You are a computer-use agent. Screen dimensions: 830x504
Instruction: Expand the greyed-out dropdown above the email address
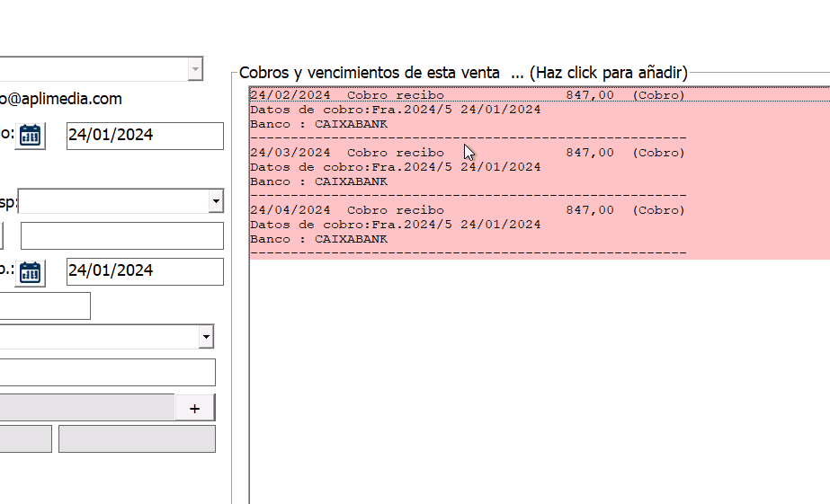(195, 69)
